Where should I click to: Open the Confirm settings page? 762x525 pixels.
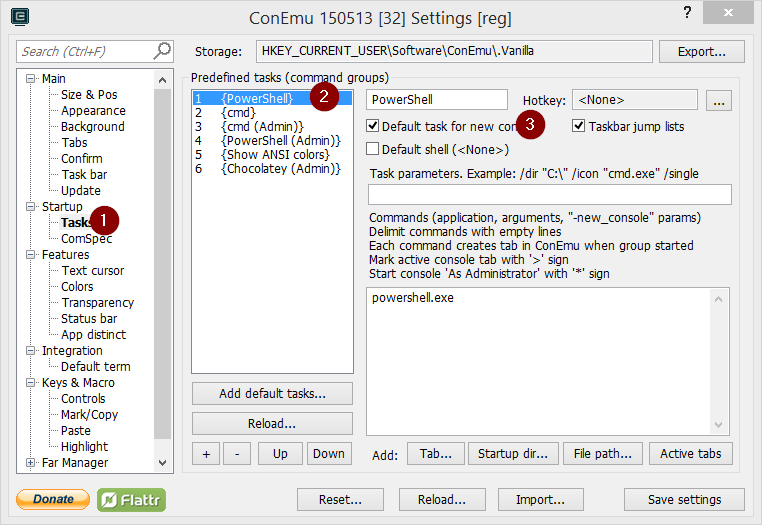(x=82, y=158)
